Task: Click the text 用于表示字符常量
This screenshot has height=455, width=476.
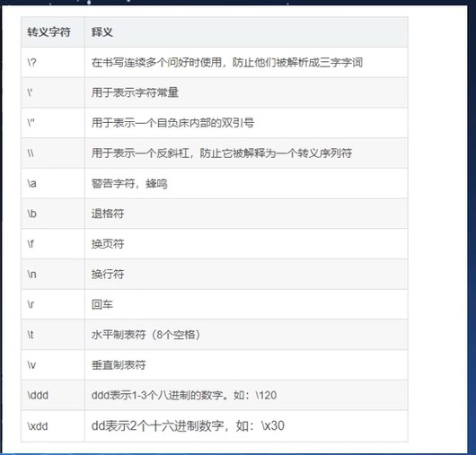Action: 135,92
